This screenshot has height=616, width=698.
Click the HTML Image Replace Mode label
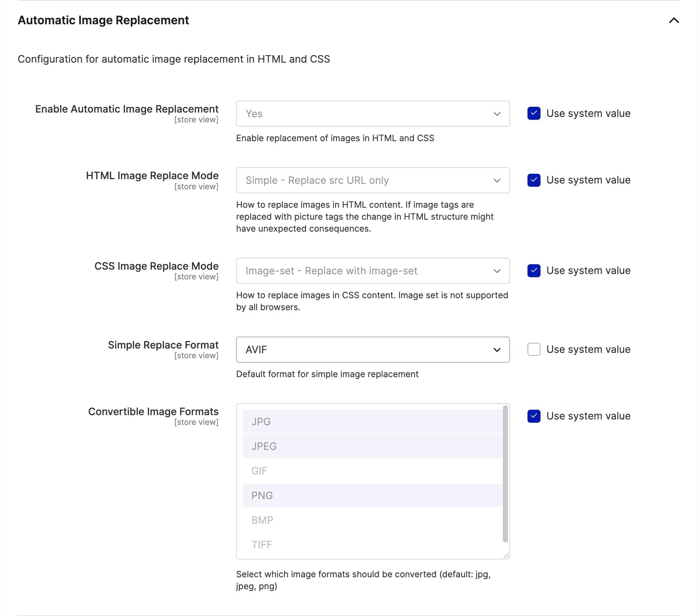point(152,176)
